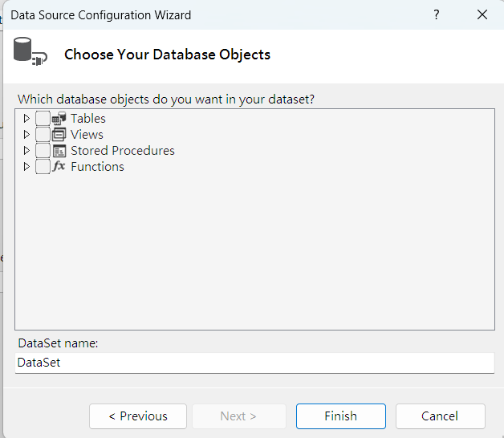The image size is (504, 438).
Task: Select the Tables tree label
Action: point(88,119)
